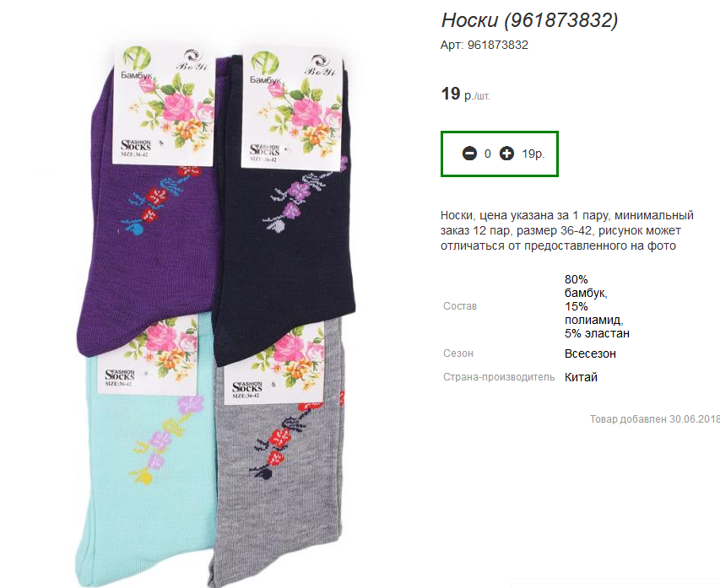Click the Bo Yi logo on the navy sock tag
Viewport: 720px width, 588px height.
321,65
